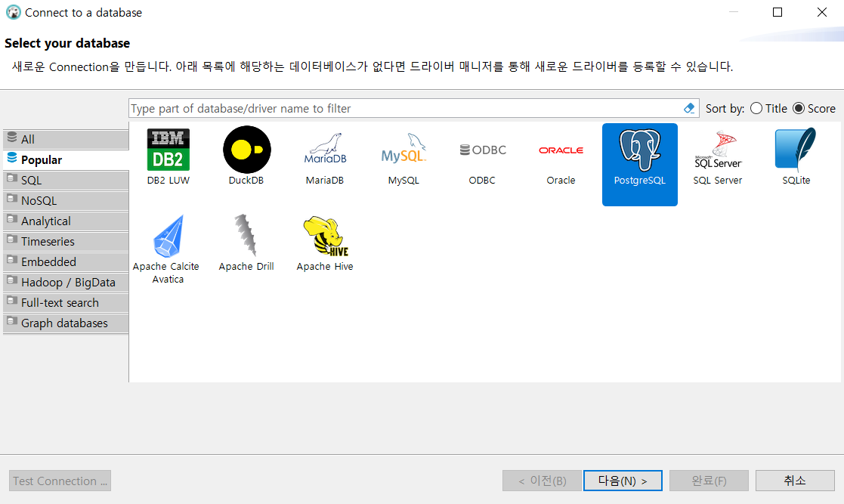Viewport: 844px width, 504px height.
Task: Close the Connect to a database dialog
Action: [822, 12]
